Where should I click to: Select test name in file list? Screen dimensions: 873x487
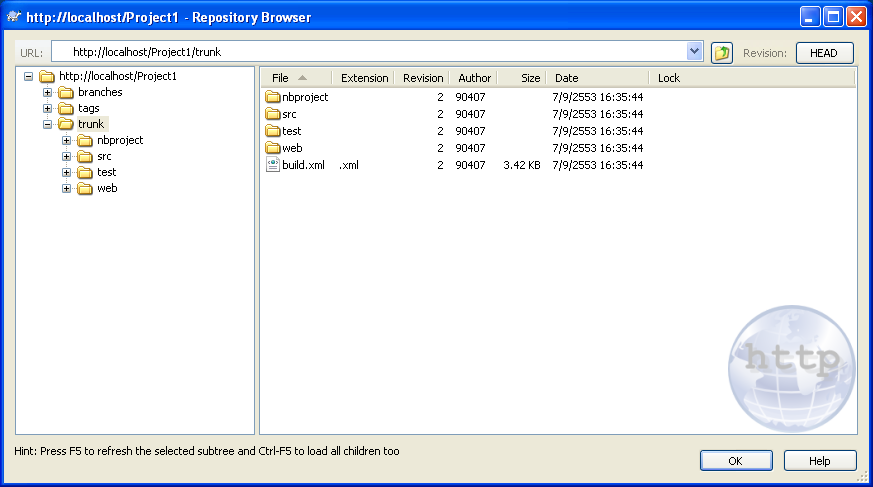pos(292,131)
